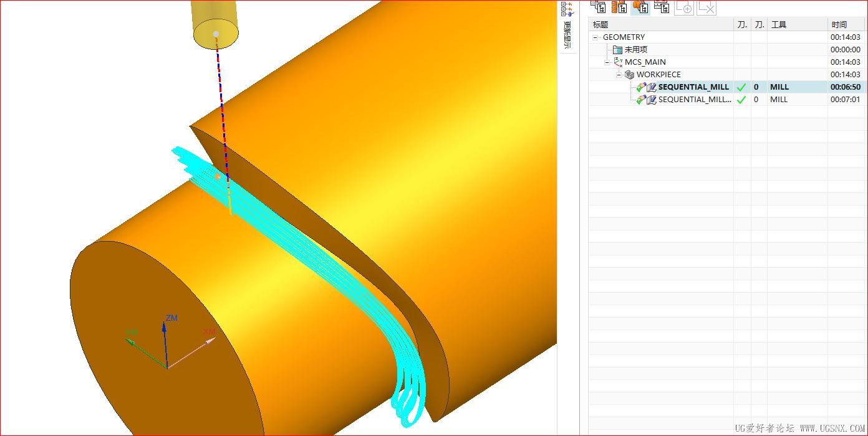Collapse the GEOMETRY node
The image size is (868, 436).
pyautogui.click(x=595, y=37)
